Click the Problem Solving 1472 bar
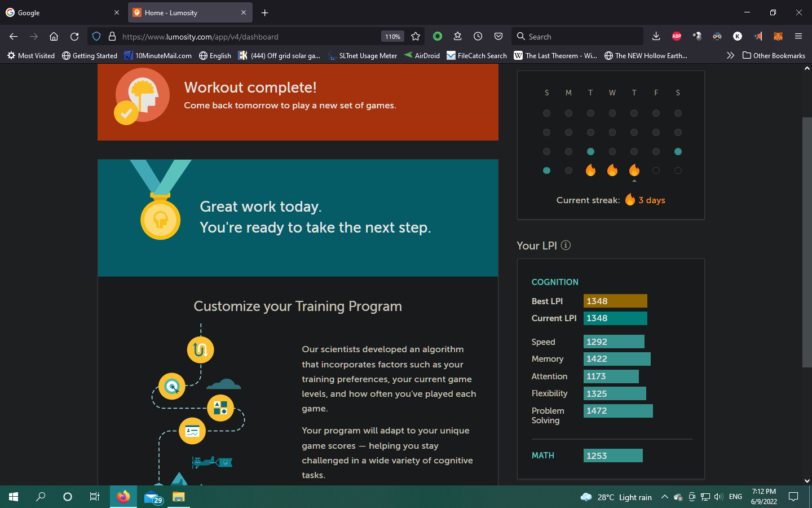 pyautogui.click(x=618, y=411)
